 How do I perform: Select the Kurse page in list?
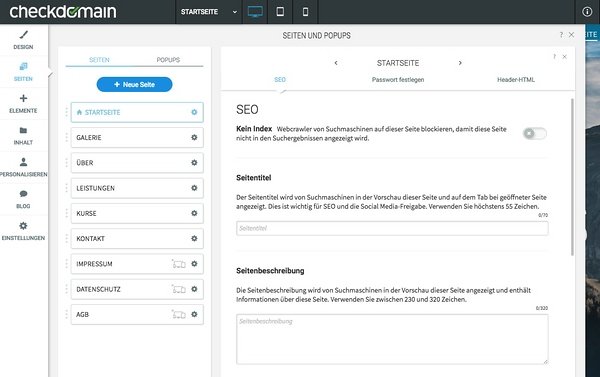pos(137,213)
